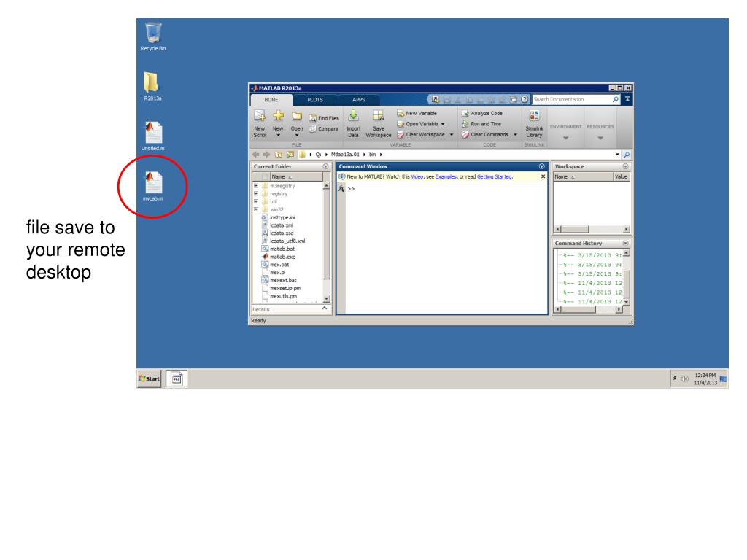Sort Workspace by Name column header
The image size is (747, 560).
coord(583,176)
